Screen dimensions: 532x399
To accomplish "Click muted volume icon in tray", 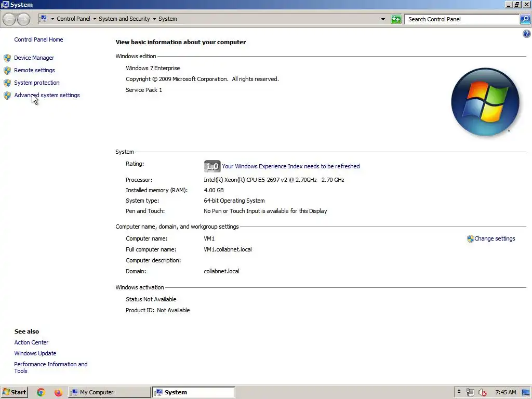I will point(483,393).
